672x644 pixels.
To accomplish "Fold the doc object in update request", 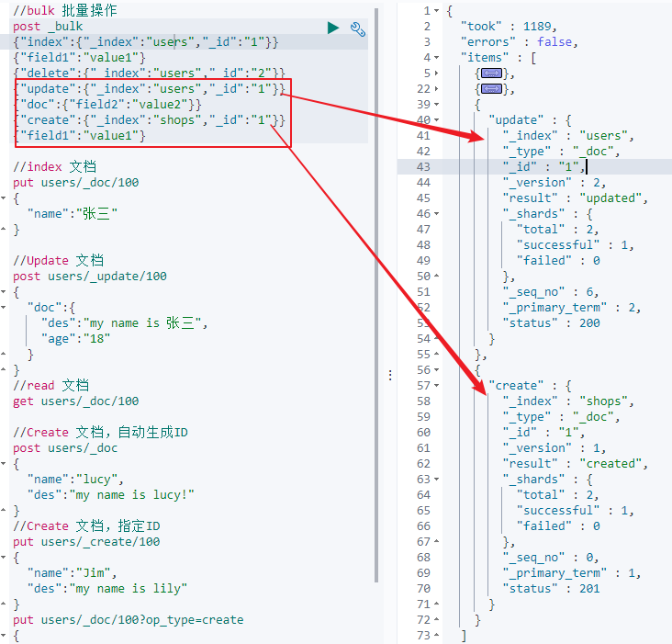I will tap(4, 308).
